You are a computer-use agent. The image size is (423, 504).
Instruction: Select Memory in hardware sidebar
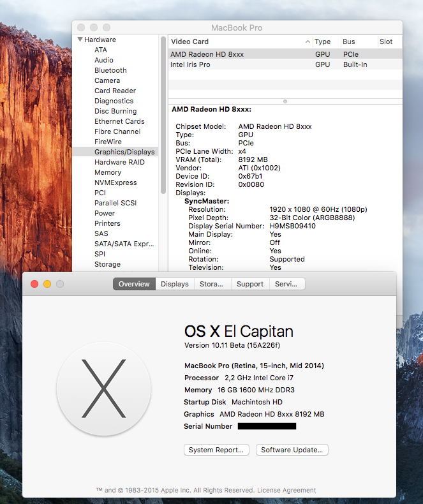tap(108, 173)
